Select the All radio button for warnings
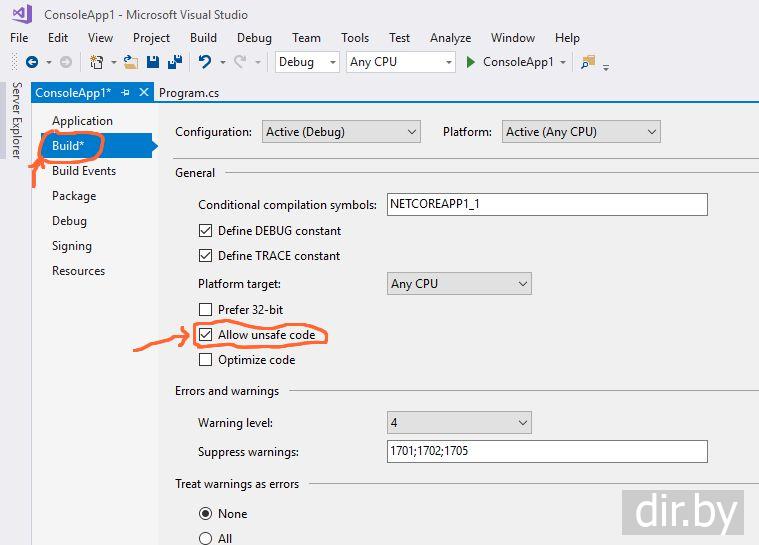 point(206,538)
